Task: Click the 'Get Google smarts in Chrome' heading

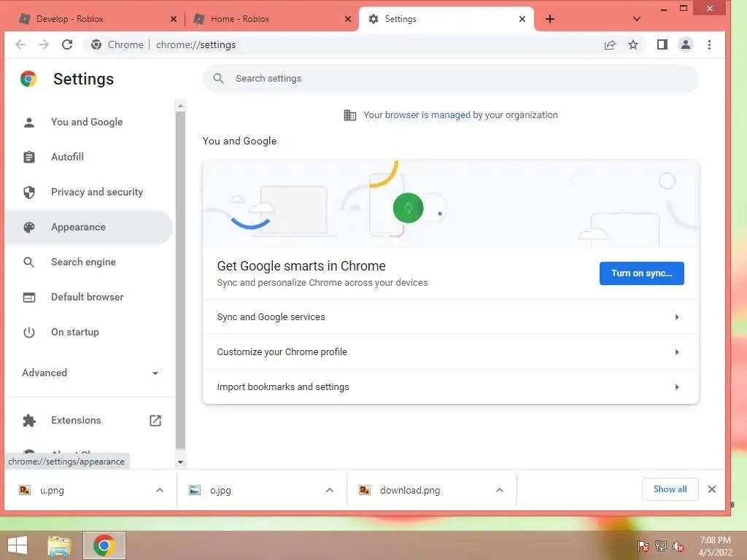Action: click(x=301, y=266)
